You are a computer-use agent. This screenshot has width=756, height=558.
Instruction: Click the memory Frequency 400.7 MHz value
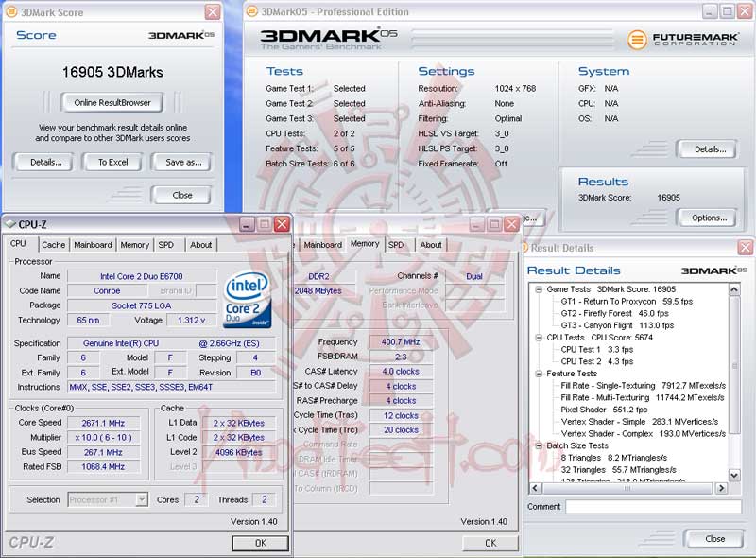coord(401,342)
